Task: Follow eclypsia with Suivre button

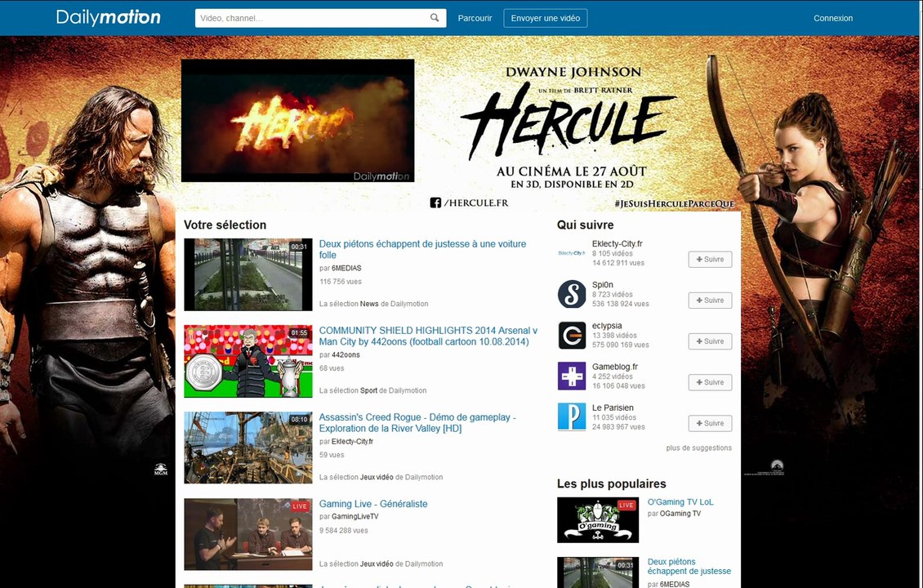Action: pyautogui.click(x=710, y=341)
